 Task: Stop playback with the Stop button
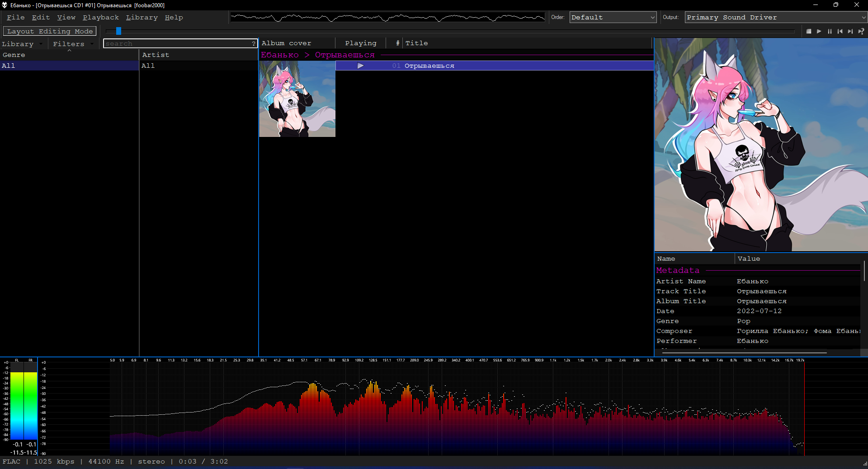point(809,31)
